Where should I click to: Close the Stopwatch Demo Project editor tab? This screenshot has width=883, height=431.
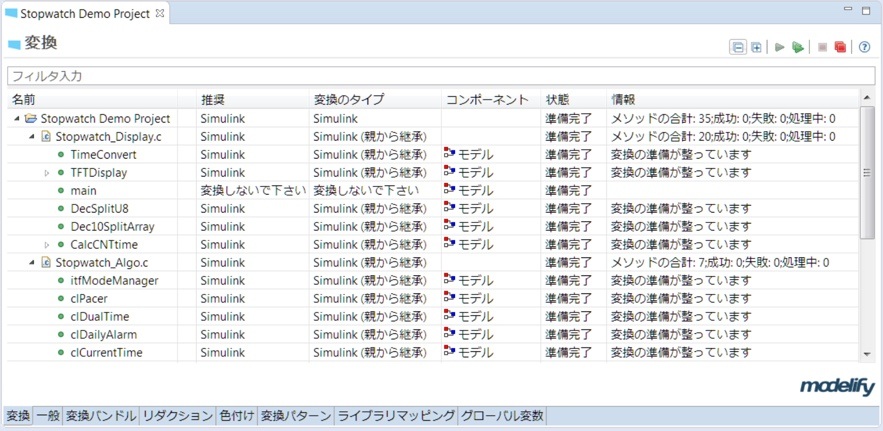159,13
